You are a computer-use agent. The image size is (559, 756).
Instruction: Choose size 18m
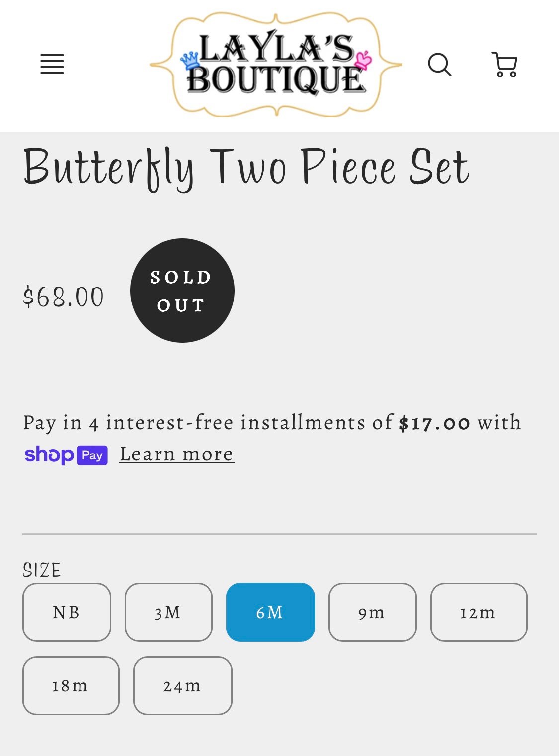(x=71, y=685)
